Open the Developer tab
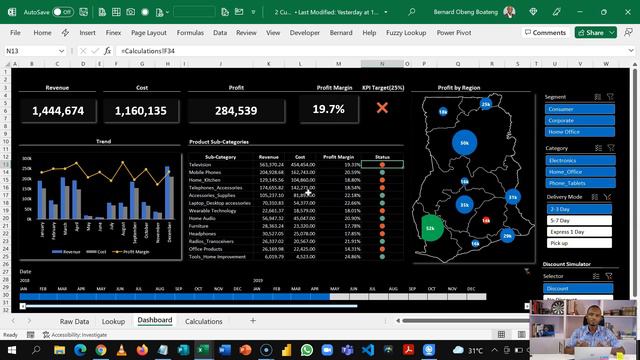The image size is (640, 360). (x=304, y=33)
